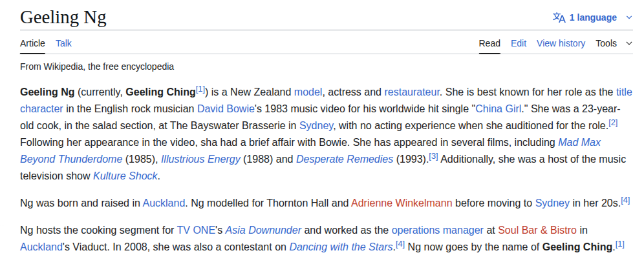This screenshot has width=644, height=275.
Task: Click the red Adrienne Winkelmann link
Action: 402,203
